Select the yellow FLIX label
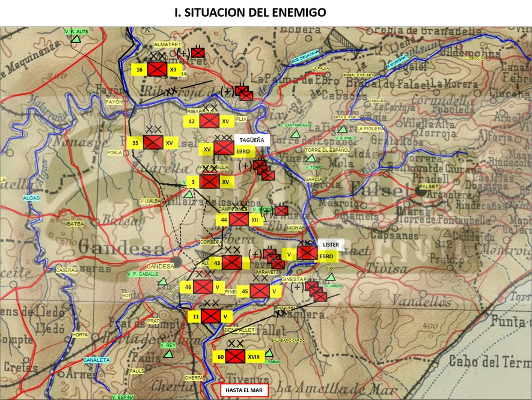Image resolution: width=532 pixels, height=400 pixels. [242, 119]
